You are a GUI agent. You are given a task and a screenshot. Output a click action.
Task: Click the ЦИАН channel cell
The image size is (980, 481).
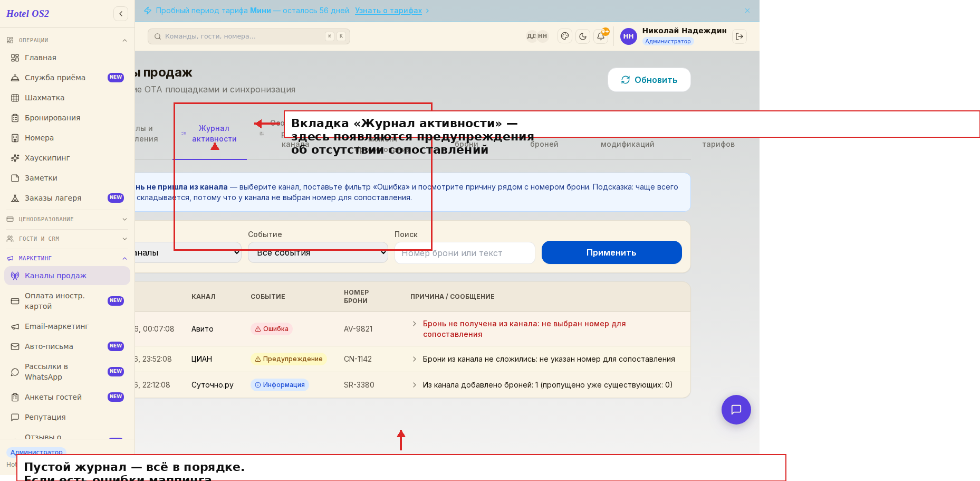[201, 359]
